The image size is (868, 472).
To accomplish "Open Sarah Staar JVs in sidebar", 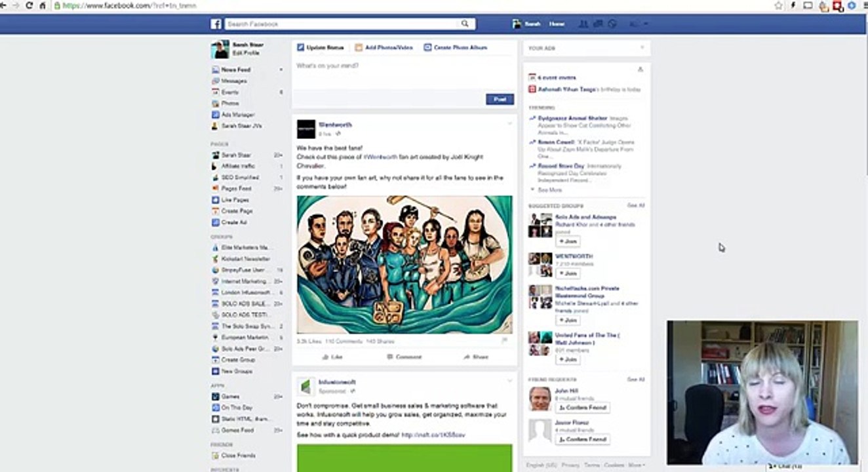I will 241,126.
